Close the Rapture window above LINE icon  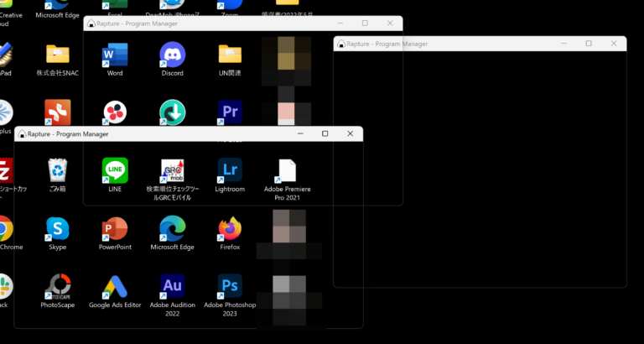coord(350,133)
